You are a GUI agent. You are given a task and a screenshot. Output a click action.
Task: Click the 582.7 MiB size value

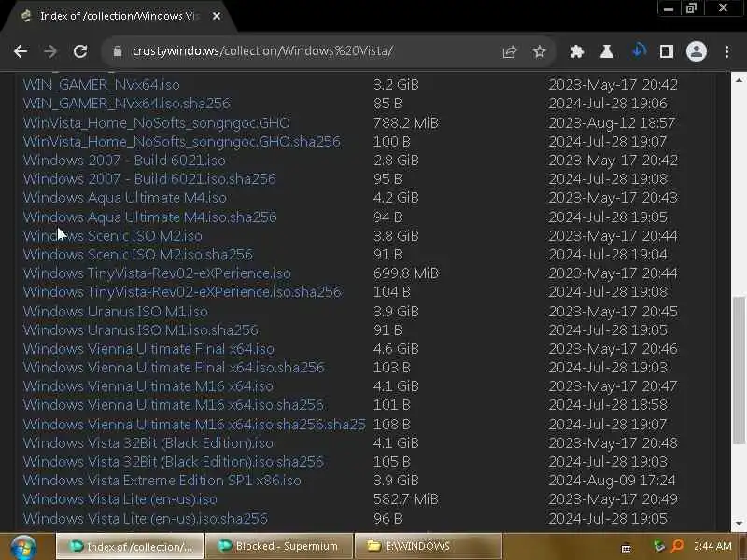[x=406, y=499]
